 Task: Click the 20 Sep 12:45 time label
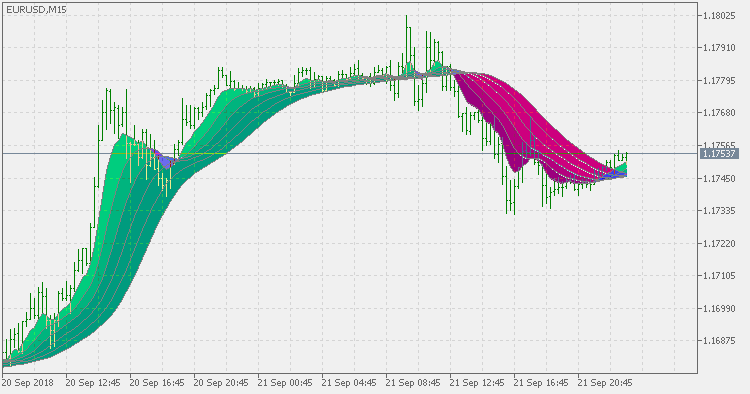pyautogui.click(x=93, y=383)
